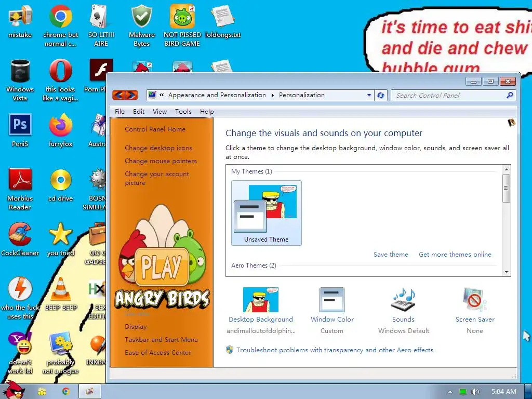The width and height of the screenshot is (532, 399).
Task: Open the Morbius Reader icon
Action: point(20,189)
